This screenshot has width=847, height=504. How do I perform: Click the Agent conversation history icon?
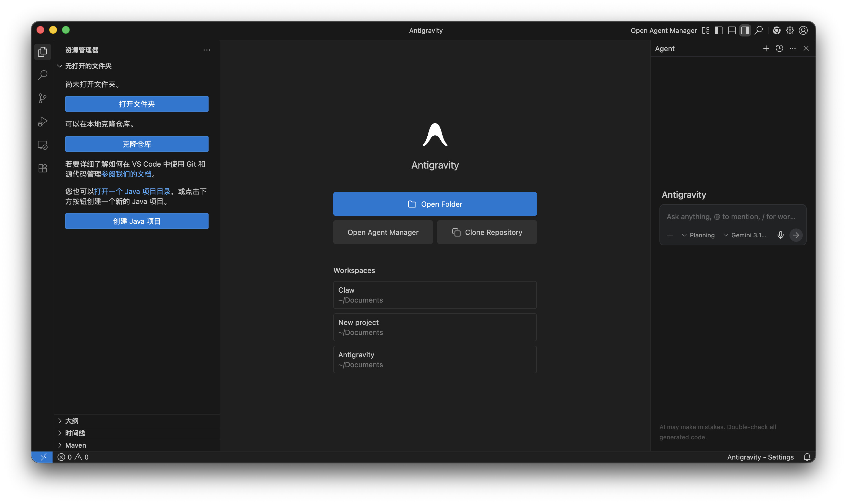pos(779,49)
